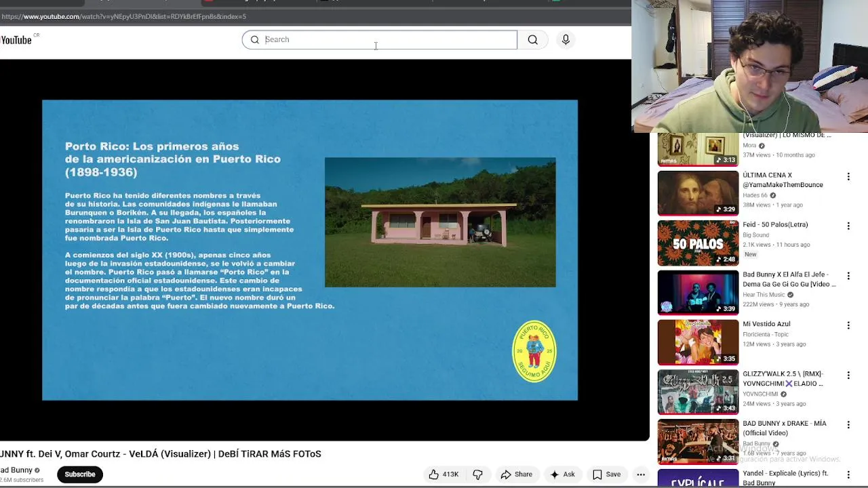Open options menu for BAD BUNNY x DRAKE - MÍA
868x488 pixels.
coord(848,425)
